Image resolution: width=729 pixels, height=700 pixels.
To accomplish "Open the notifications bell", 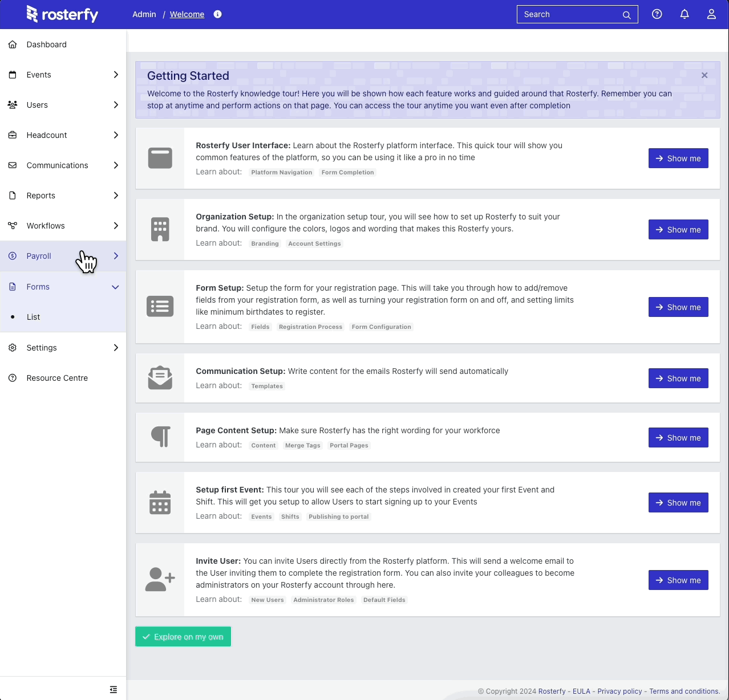I will pos(685,14).
